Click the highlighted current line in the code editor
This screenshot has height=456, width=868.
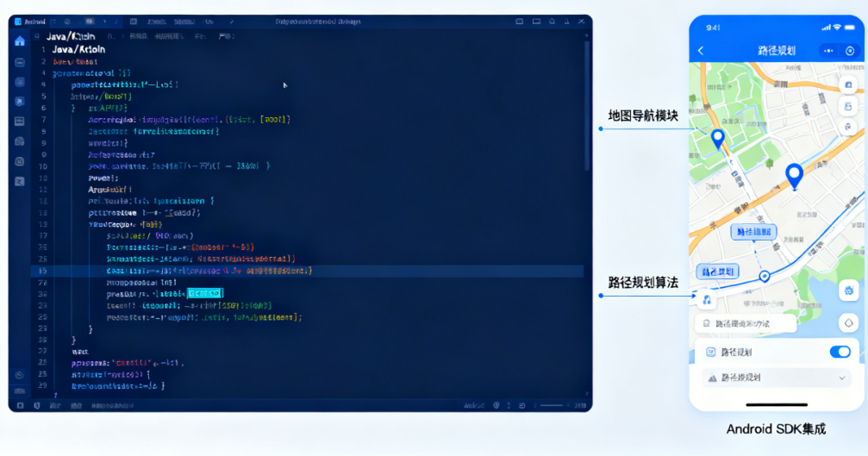click(307, 271)
